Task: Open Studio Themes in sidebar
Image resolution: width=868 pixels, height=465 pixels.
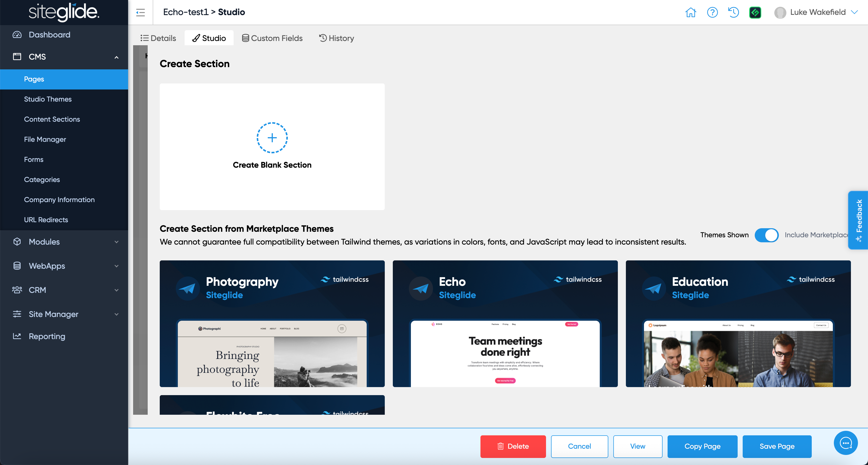Action: tap(48, 99)
